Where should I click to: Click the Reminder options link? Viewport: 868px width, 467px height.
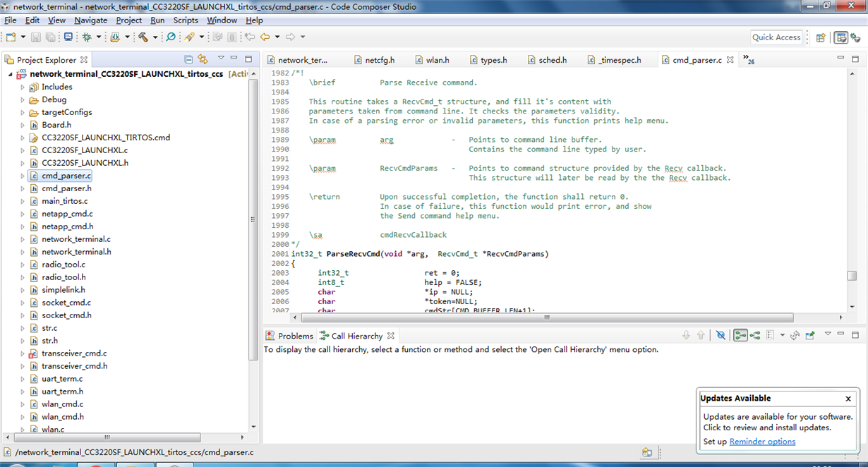point(762,442)
